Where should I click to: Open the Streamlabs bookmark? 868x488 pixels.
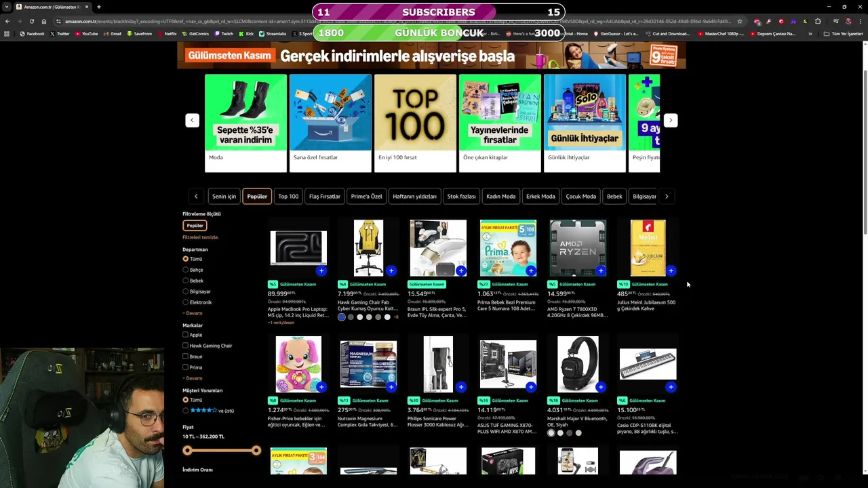272,34
